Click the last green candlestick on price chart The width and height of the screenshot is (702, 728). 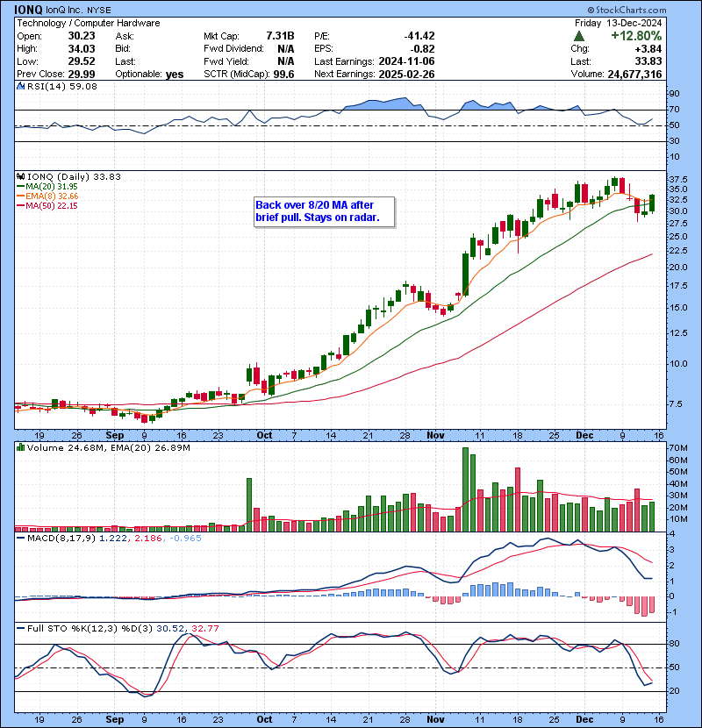point(652,203)
